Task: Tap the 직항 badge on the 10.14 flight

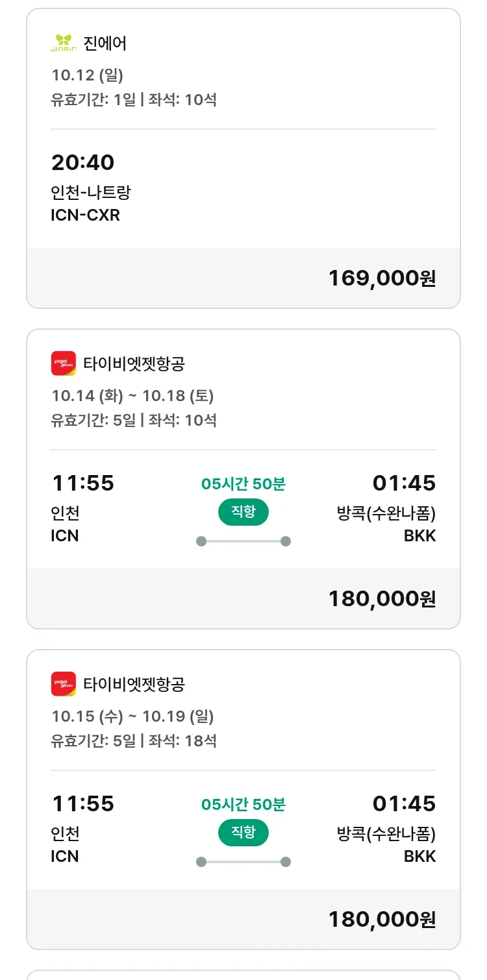Action: tap(243, 512)
